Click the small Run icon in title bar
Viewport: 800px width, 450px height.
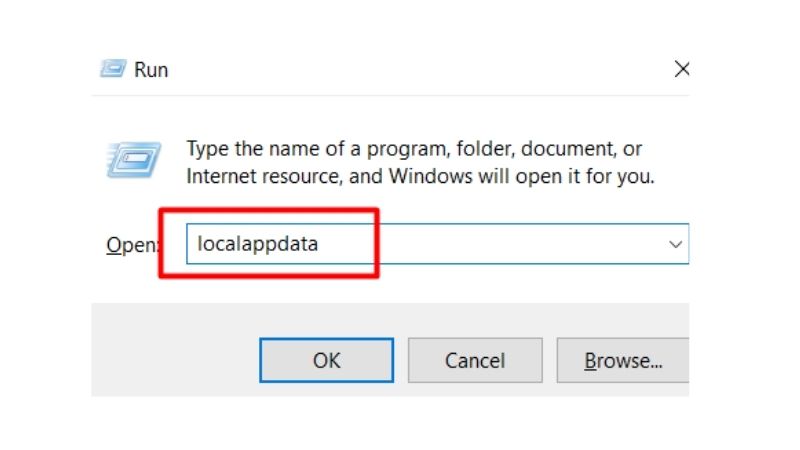(x=113, y=68)
